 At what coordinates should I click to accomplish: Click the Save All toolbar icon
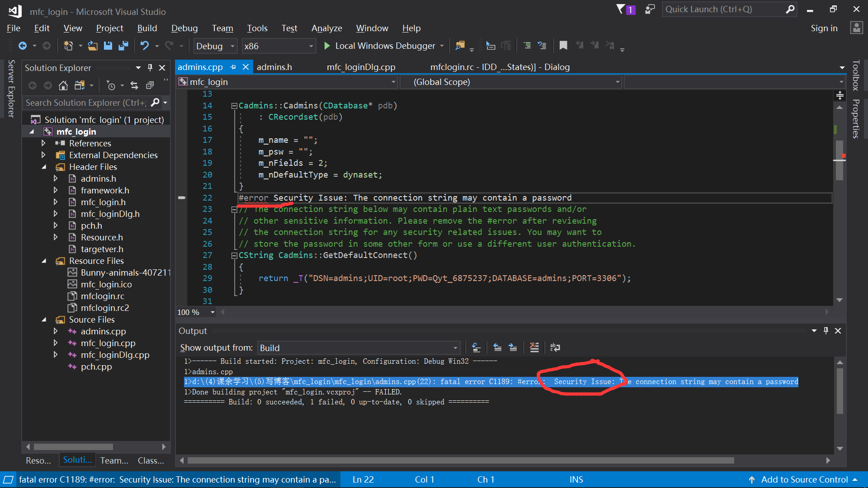(123, 46)
